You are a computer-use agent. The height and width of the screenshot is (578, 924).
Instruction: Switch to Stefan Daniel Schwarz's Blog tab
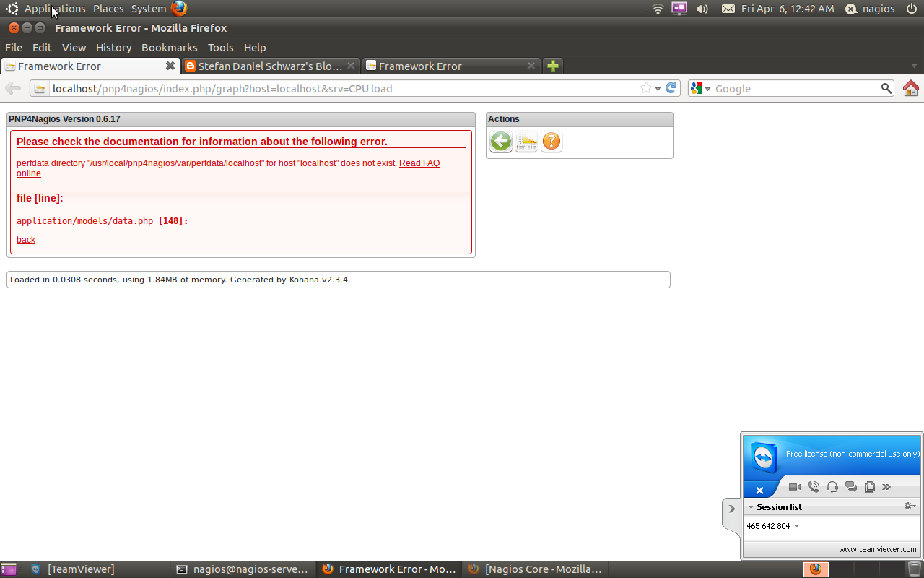[x=267, y=66]
